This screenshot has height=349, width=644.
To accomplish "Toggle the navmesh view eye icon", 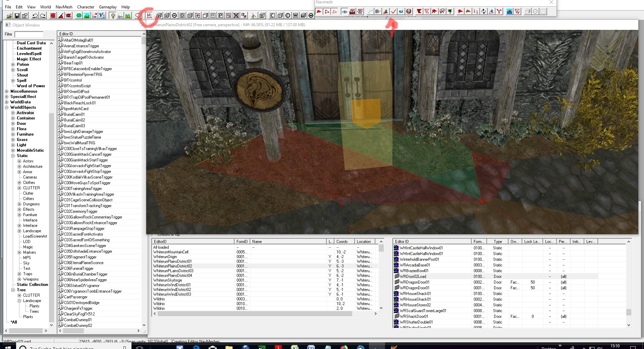I will [344, 11].
